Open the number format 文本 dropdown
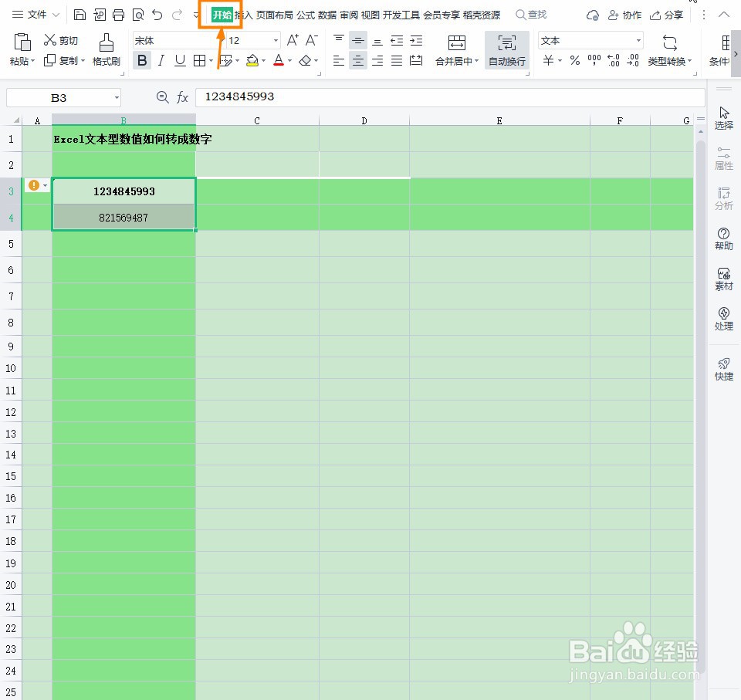 638,41
